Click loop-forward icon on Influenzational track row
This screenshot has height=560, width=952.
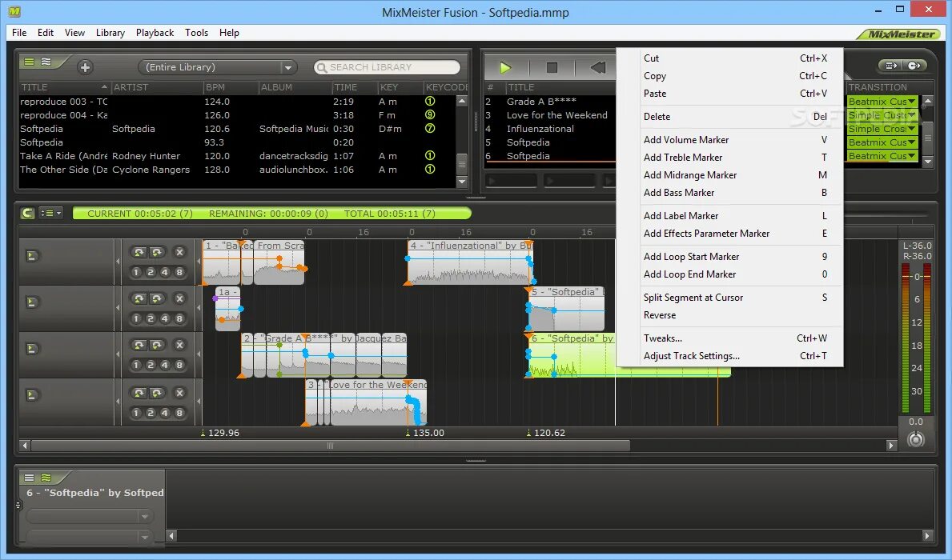pos(157,252)
